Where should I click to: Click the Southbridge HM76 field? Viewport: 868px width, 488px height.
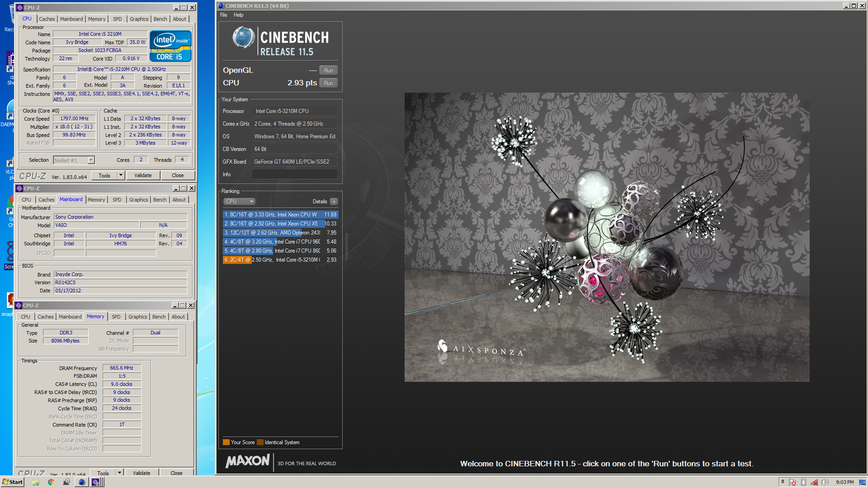[121, 244]
